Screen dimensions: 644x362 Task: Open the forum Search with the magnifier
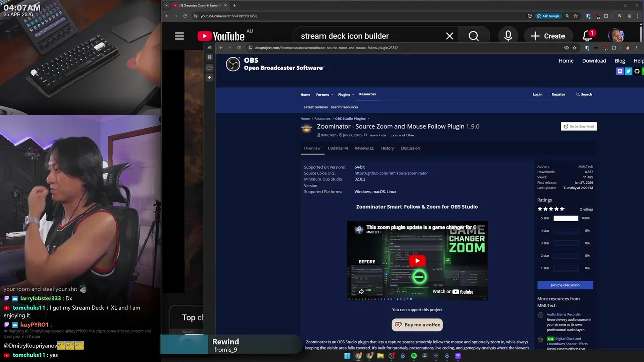coord(584,94)
